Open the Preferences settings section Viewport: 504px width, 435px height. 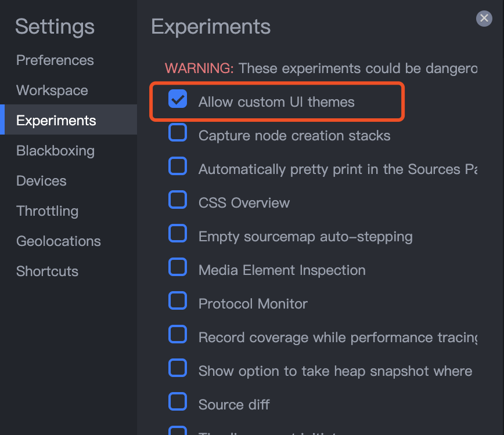point(55,60)
